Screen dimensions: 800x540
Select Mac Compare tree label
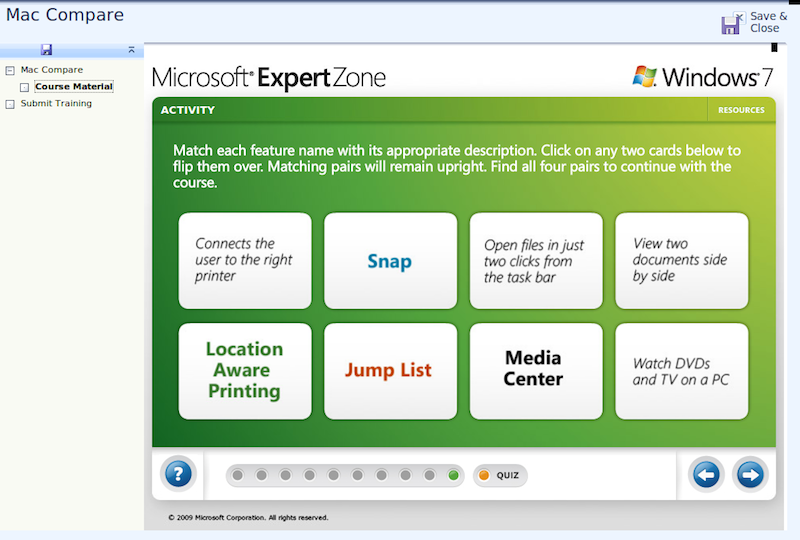(52, 69)
